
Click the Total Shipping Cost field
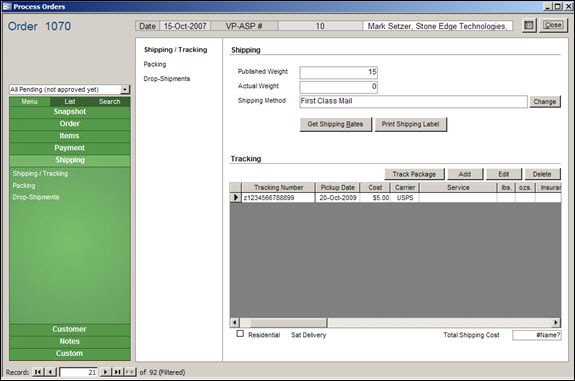click(x=537, y=335)
